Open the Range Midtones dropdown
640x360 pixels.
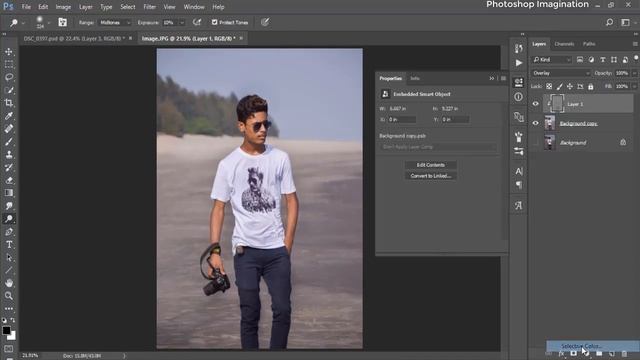pyautogui.click(x=115, y=22)
